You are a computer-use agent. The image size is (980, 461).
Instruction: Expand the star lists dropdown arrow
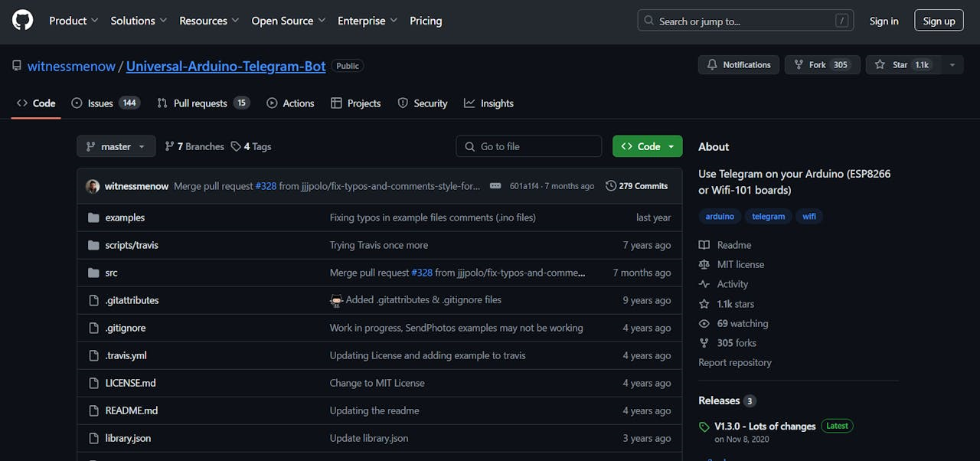pos(952,65)
